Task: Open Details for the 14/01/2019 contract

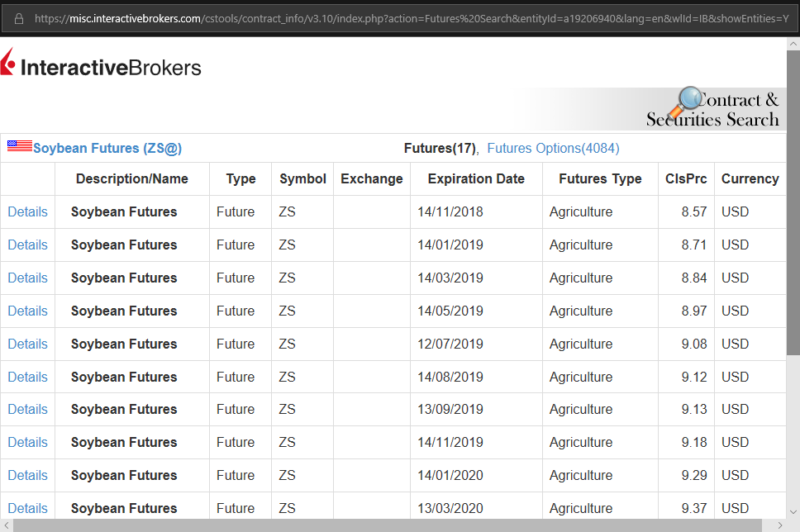Action: pyautogui.click(x=27, y=245)
